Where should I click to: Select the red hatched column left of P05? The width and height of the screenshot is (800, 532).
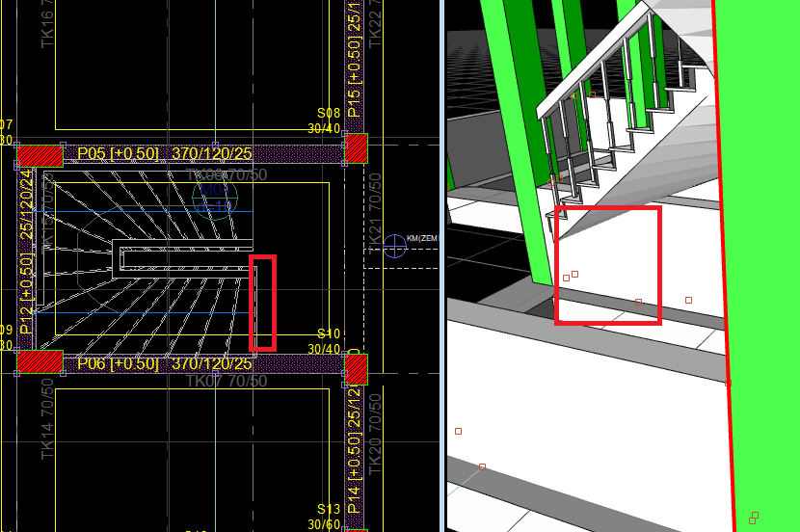[40, 155]
